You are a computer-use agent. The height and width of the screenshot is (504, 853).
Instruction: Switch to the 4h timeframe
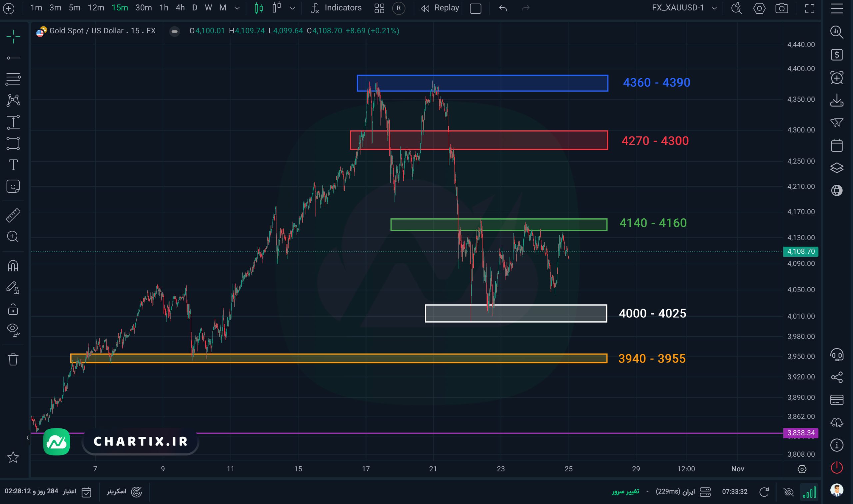click(x=180, y=8)
